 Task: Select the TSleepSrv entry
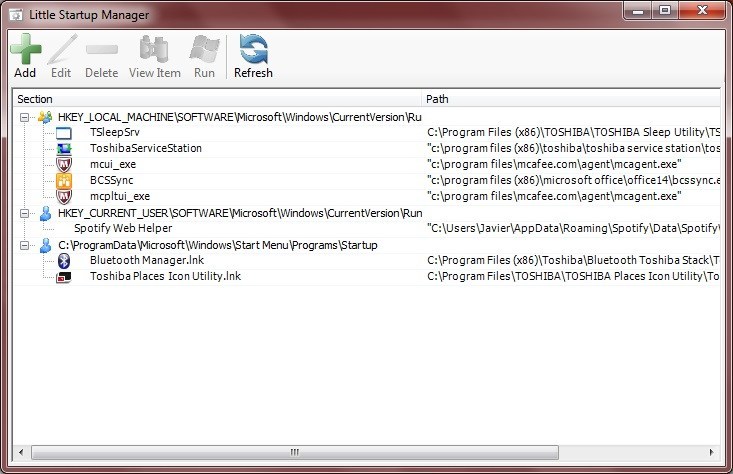coord(115,132)
